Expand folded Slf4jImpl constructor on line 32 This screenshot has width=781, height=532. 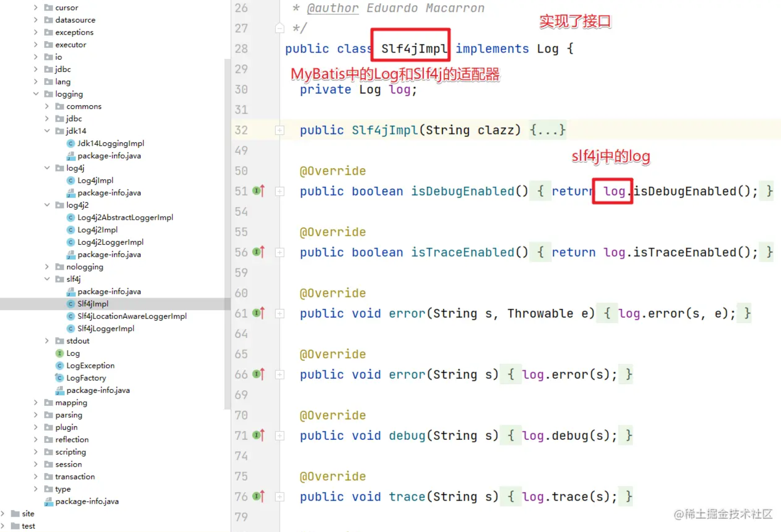pyautogui.click(x=280, y=130)
